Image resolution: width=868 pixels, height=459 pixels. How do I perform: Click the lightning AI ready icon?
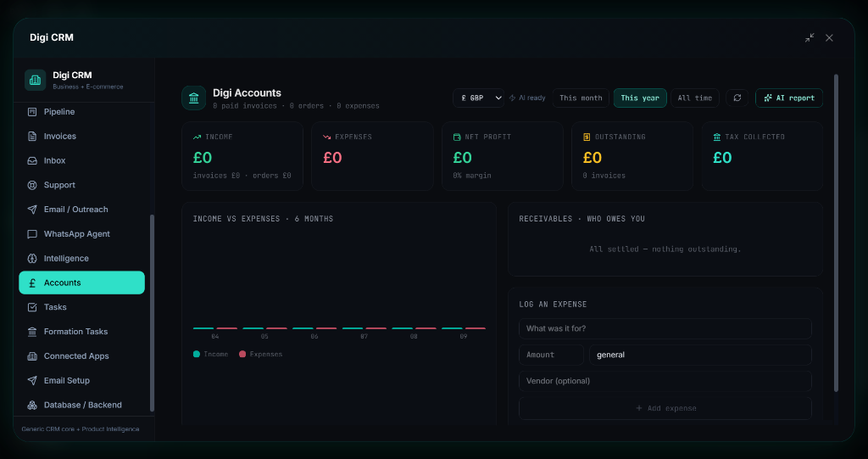512,98
